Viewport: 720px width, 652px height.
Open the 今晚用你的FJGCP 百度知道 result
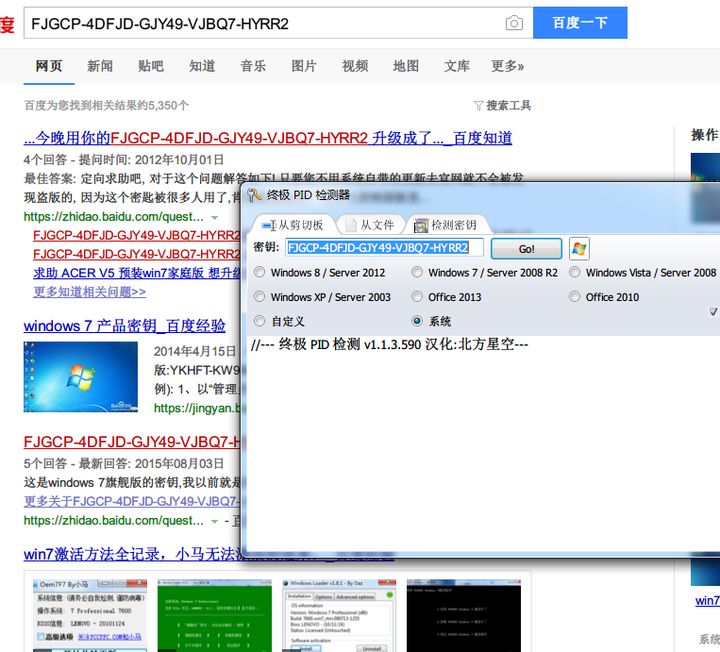pyautogui.click(x=268, y=138)
